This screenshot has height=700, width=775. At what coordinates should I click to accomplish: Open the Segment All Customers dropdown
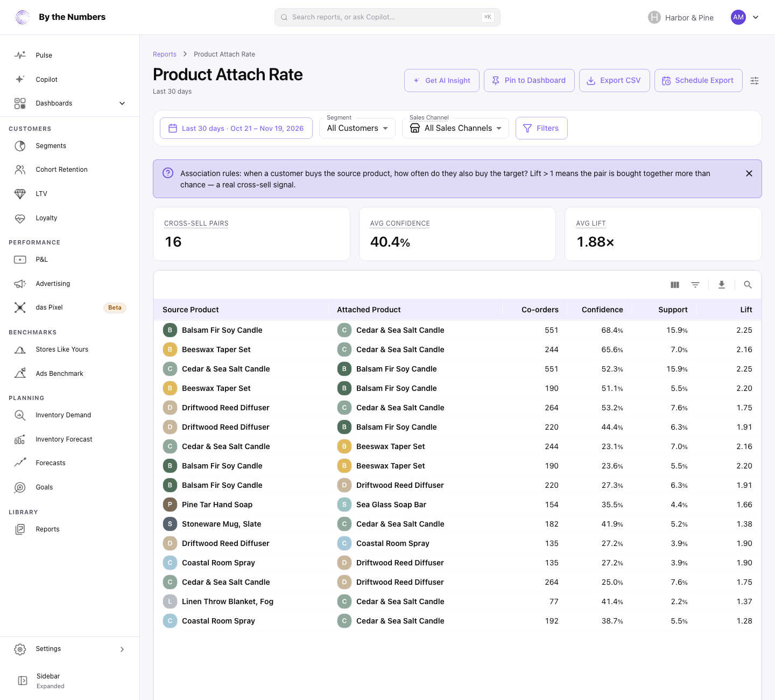point(357,128)
